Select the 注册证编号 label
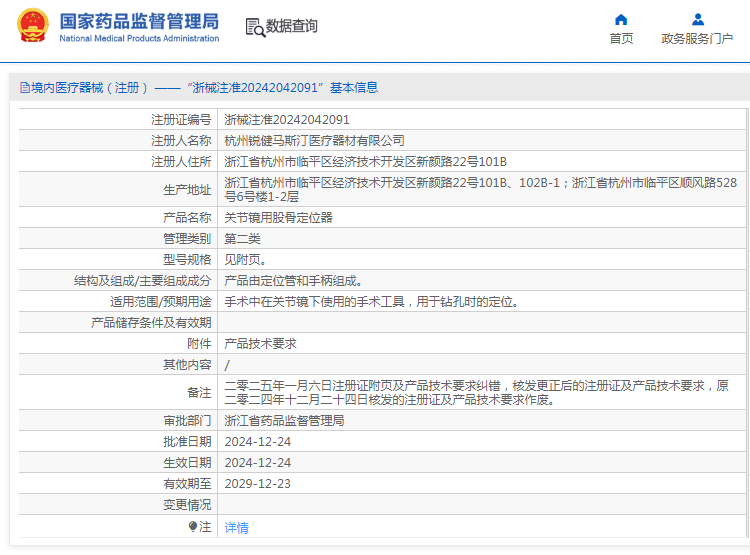 pos(181,120)
